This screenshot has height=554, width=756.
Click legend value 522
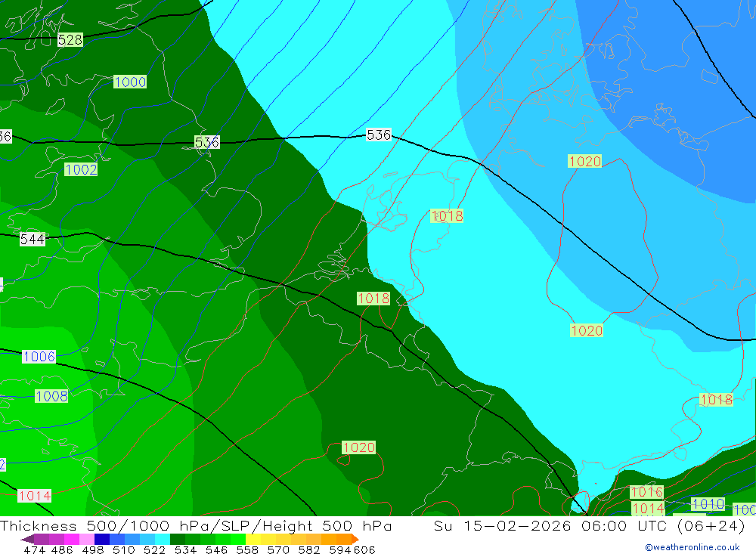coord(154,549)
